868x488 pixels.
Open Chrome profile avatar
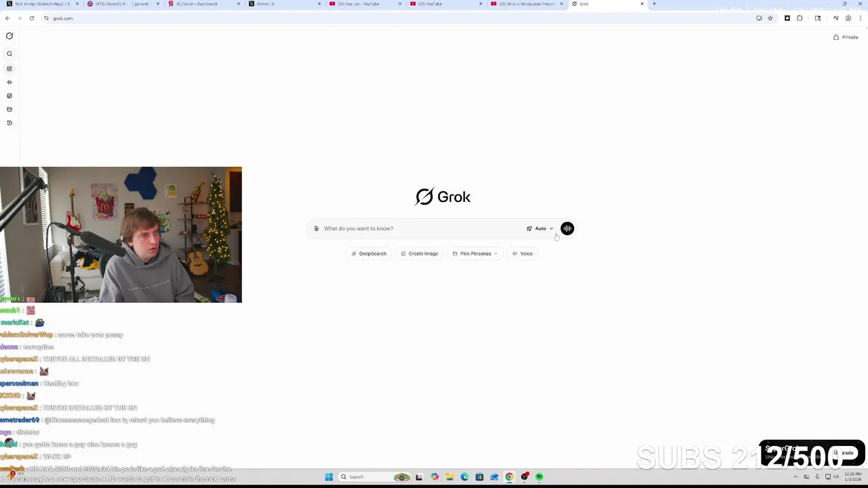[x=848, y=18]
